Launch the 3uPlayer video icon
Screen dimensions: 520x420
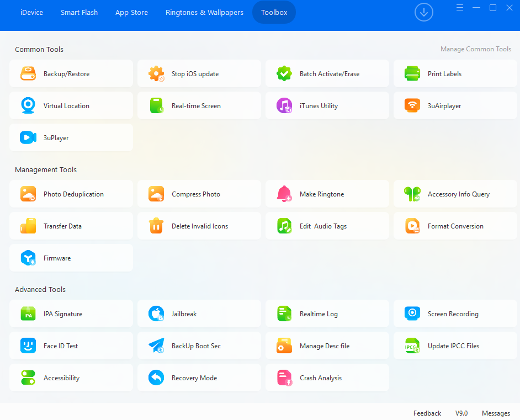28,137
